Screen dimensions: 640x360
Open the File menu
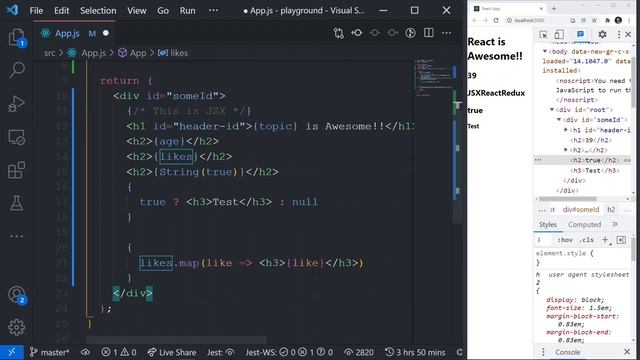[36, 11]
